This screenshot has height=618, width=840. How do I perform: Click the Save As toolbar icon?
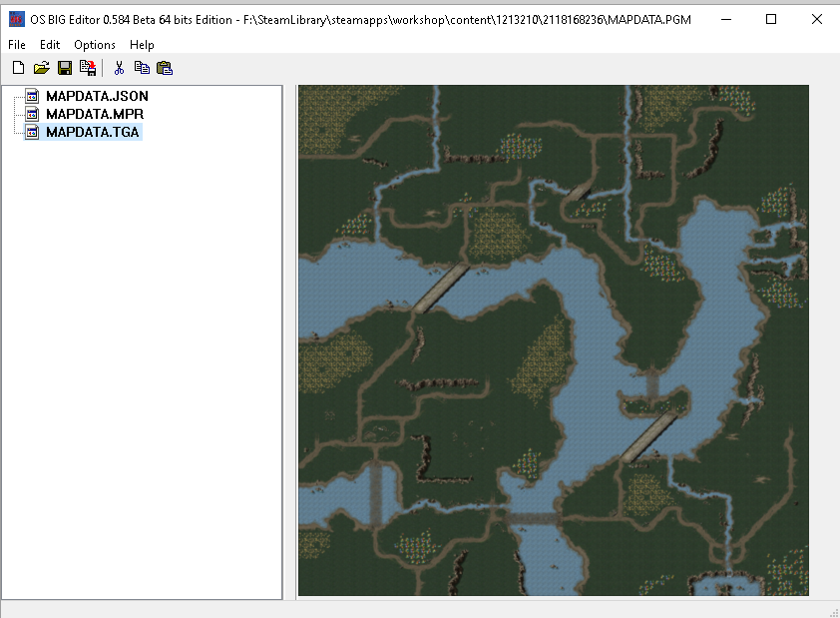tap(88, 68)
